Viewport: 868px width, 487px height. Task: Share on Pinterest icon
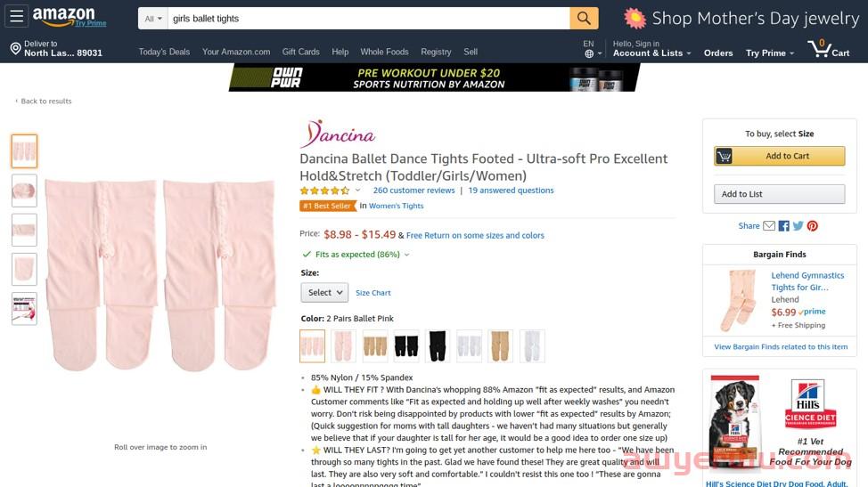pyautogui.click(x=812, y=225)
